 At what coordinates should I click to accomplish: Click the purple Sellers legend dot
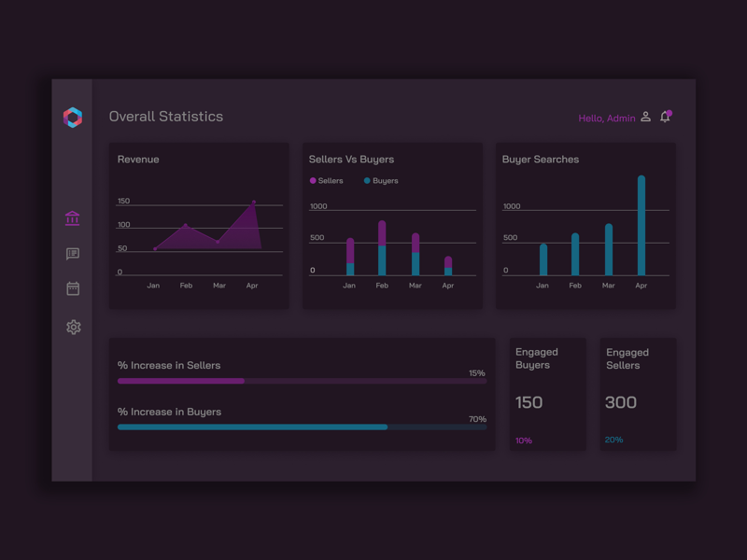tap(315, 180)
